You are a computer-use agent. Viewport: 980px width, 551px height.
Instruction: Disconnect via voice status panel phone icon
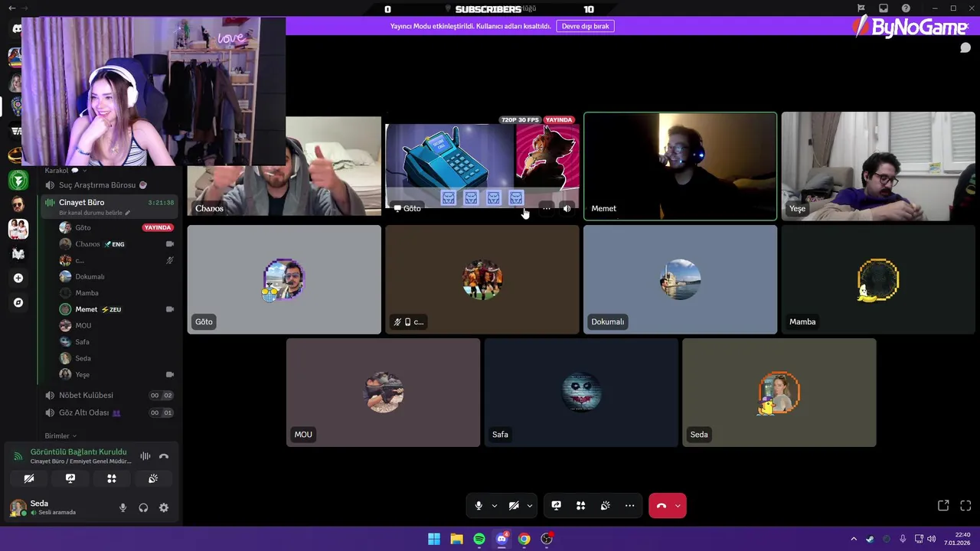tap(164, 456)
